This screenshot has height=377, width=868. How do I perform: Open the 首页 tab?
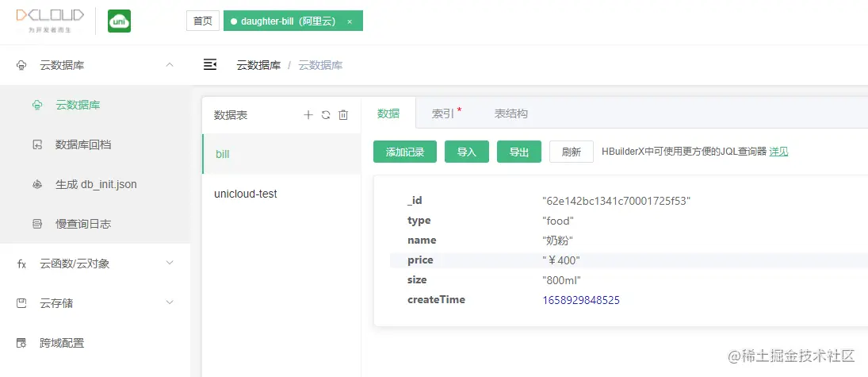203,21
